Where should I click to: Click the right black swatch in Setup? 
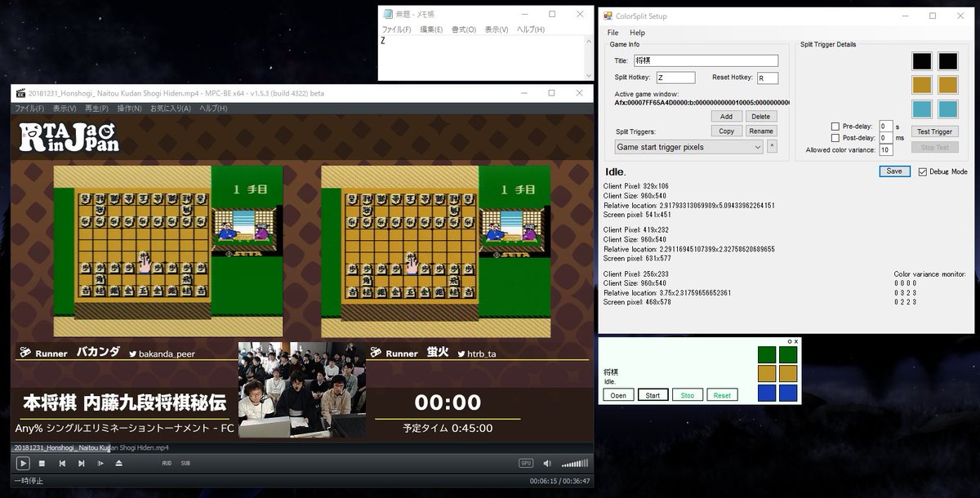pos(947,61)
